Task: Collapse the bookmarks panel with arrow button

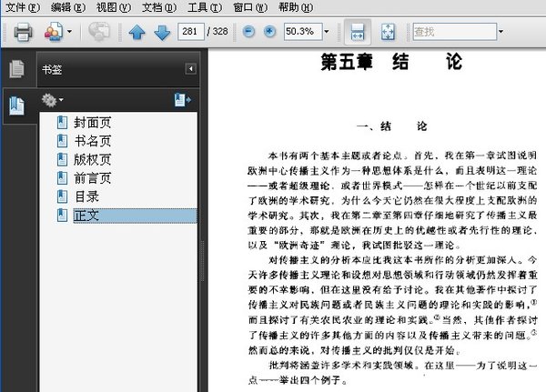Action: pyautogui.click(x=190, y=68)
